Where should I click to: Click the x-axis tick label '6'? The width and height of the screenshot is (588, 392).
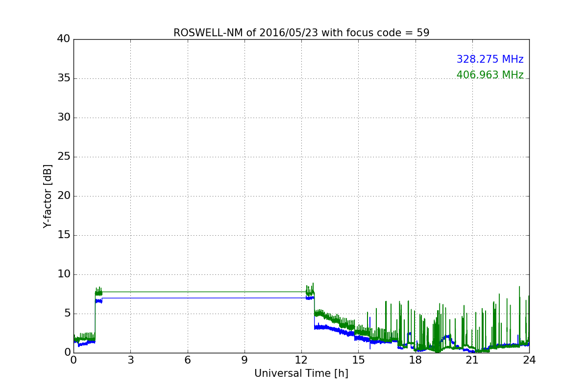187,360
